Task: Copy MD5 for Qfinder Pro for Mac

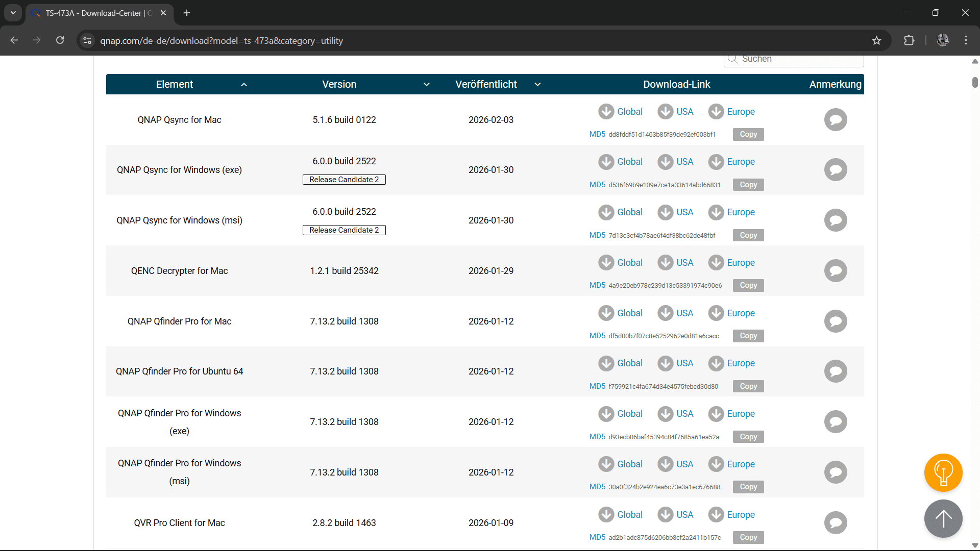Action: coord(748,336)
